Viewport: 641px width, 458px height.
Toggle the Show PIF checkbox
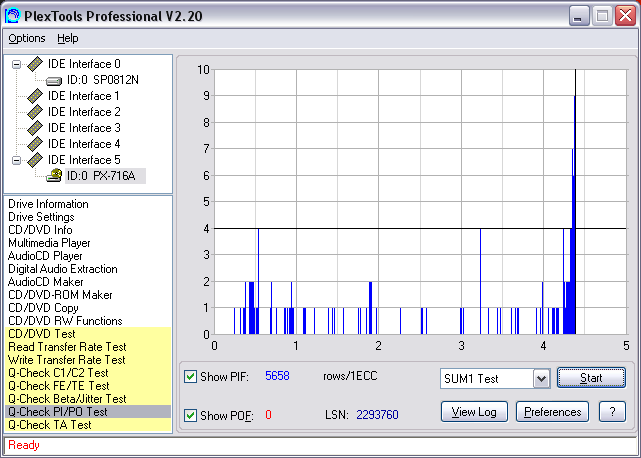point(191,376)
